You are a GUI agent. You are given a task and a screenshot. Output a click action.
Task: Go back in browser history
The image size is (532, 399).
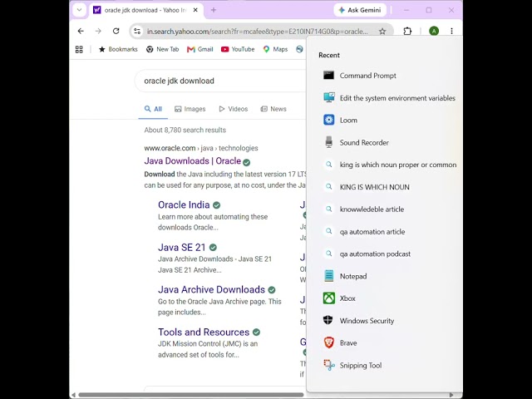click(81, 32)
